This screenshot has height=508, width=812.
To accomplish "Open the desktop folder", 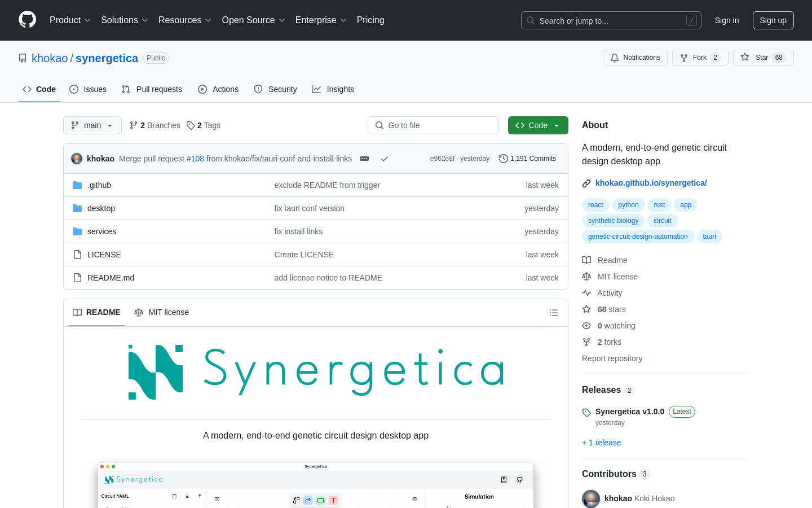I will point(101,208).
